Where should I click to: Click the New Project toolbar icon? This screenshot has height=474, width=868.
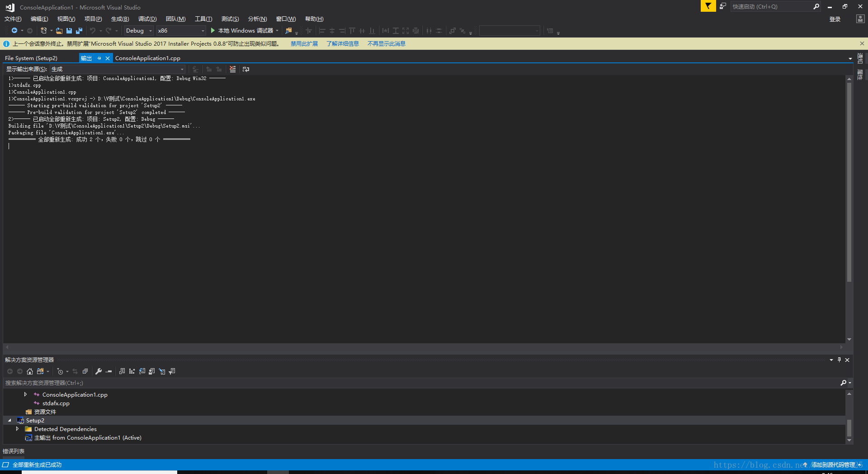point(43,31)
